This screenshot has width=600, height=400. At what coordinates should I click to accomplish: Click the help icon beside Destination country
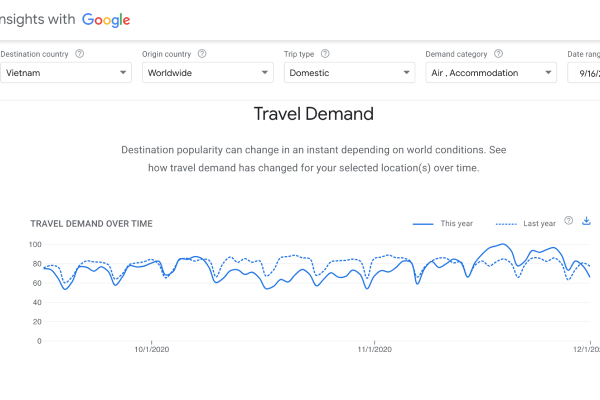click(x=79, y=54)
